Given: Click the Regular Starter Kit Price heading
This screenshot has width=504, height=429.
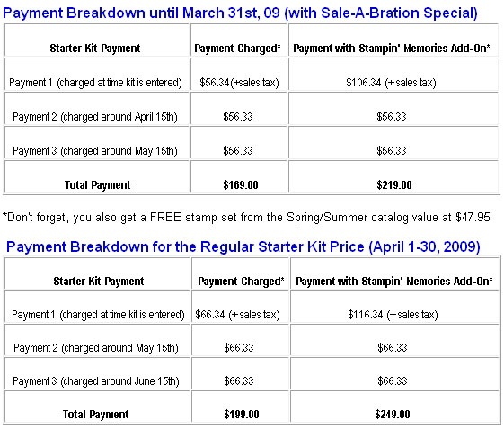Looking at the screenshot, I should click(243, 246).
